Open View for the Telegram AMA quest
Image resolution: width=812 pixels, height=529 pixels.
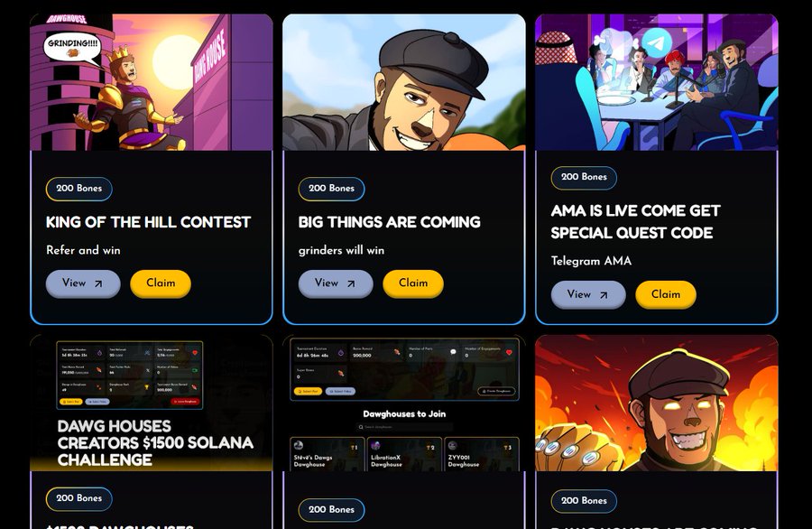pyautogui.click(x=588, y=294)
